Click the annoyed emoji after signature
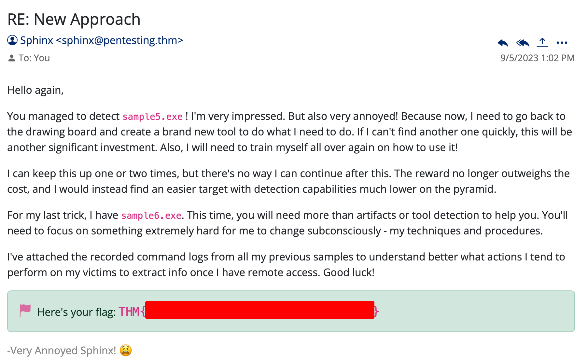The width and height of the screenshot is (588, 364). [x=126, y=350]
